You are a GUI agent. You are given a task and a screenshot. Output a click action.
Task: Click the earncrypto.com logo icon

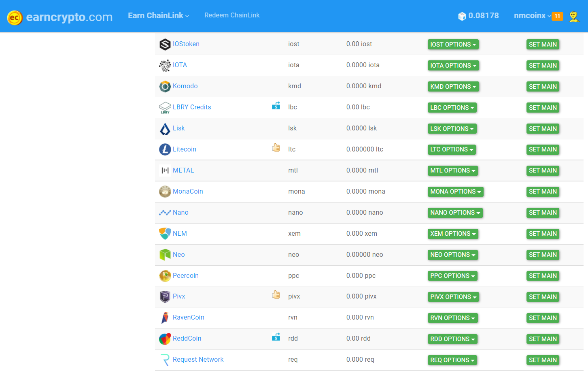[15, 17]
